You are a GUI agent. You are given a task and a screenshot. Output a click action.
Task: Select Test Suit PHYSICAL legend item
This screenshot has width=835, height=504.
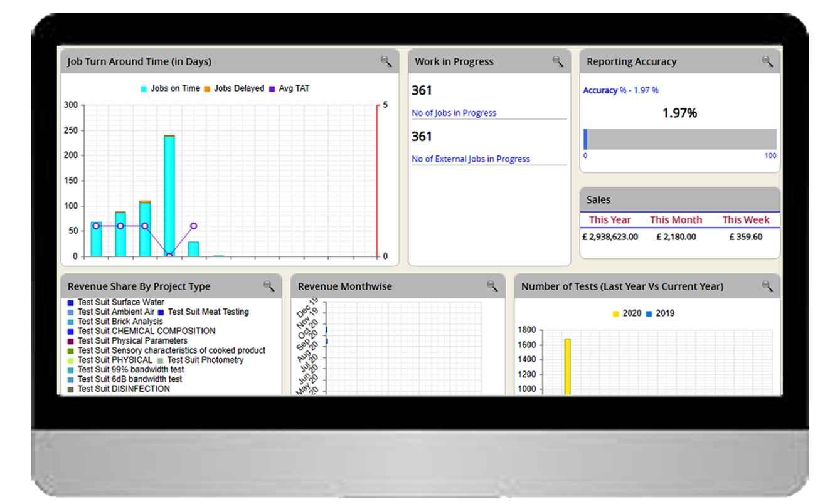[x=110, y=360]
